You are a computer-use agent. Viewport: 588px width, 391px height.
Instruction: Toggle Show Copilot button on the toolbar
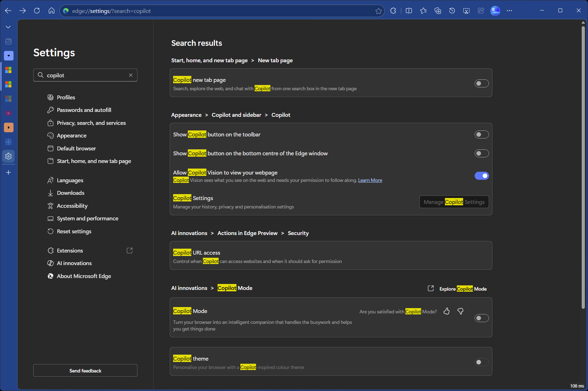[x=482, y=135]
